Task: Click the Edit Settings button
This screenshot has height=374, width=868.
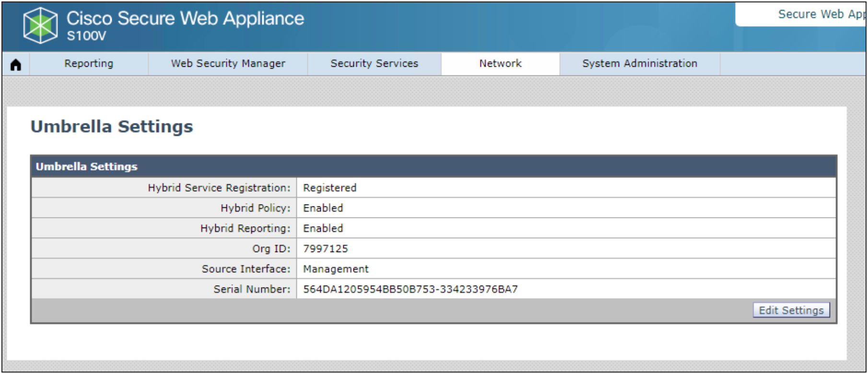Action: (791, 310)
